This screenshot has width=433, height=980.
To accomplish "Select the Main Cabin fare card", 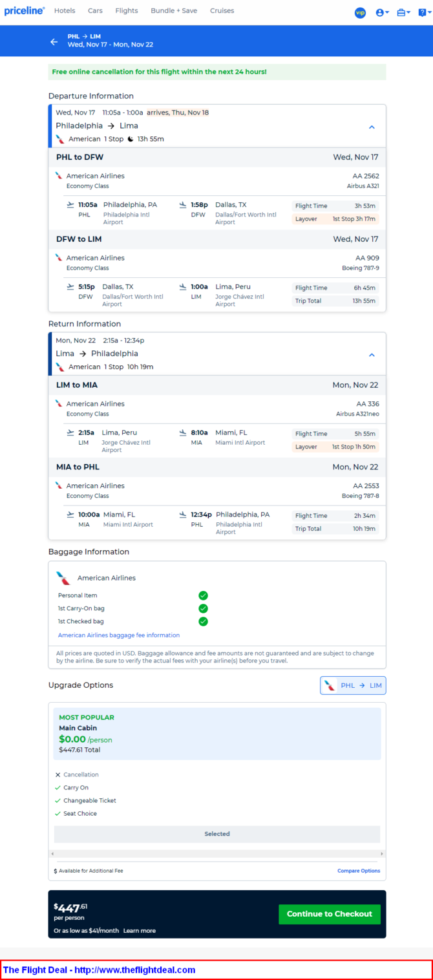I will tap(217, 734).
